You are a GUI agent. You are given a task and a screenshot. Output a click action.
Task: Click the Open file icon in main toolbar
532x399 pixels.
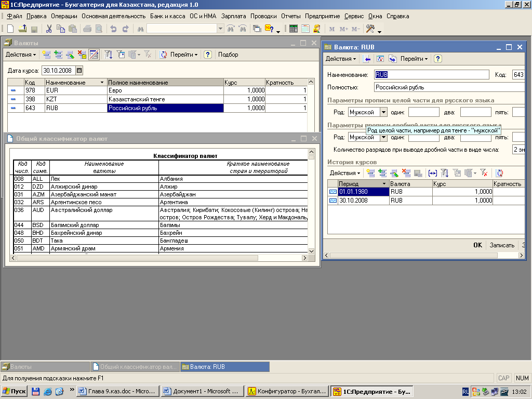click(22, 29)
